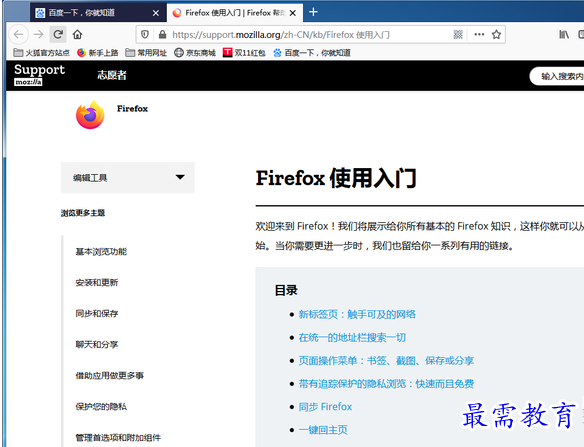Open the 京东商城 bookmark
584x447 pixels.
[195, 53]
